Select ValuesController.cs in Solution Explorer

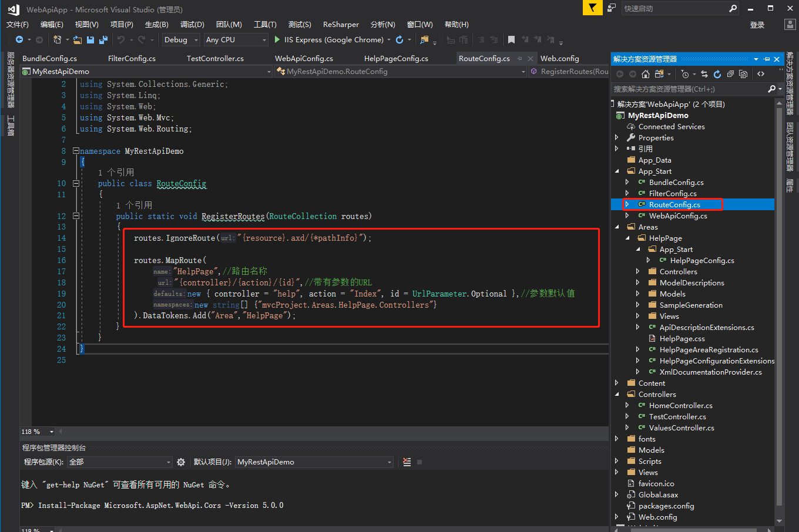click(x=681, y=427)
